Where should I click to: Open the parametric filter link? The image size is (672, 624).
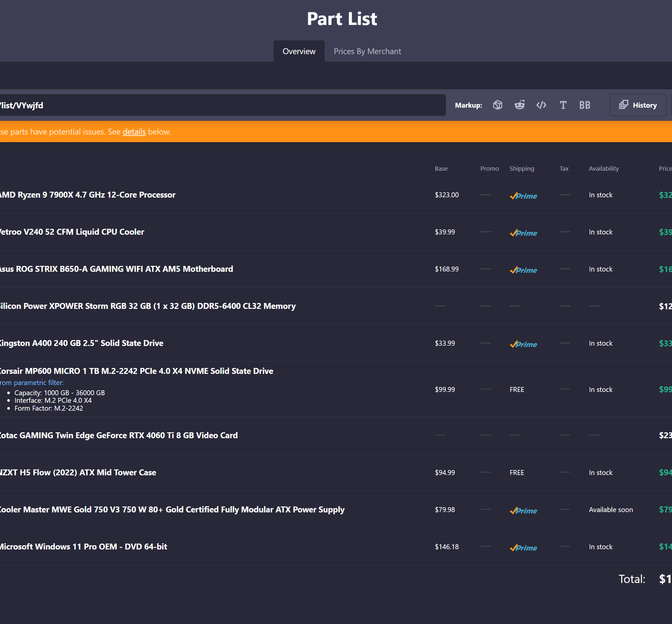31,382
